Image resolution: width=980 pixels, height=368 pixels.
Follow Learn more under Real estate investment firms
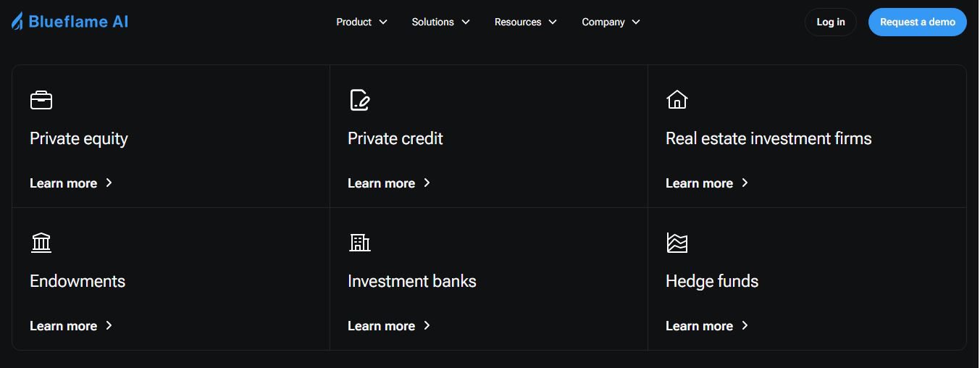tap(700, 183)
